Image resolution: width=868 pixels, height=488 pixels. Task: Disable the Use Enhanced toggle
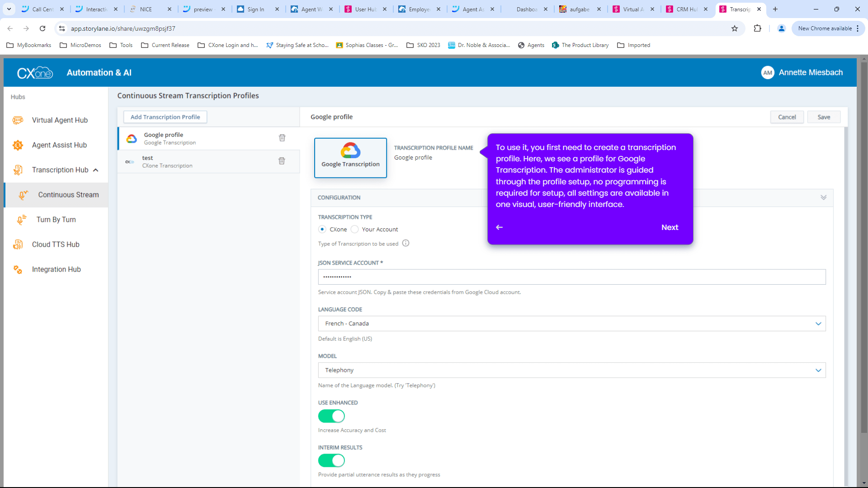coord(331,416)
